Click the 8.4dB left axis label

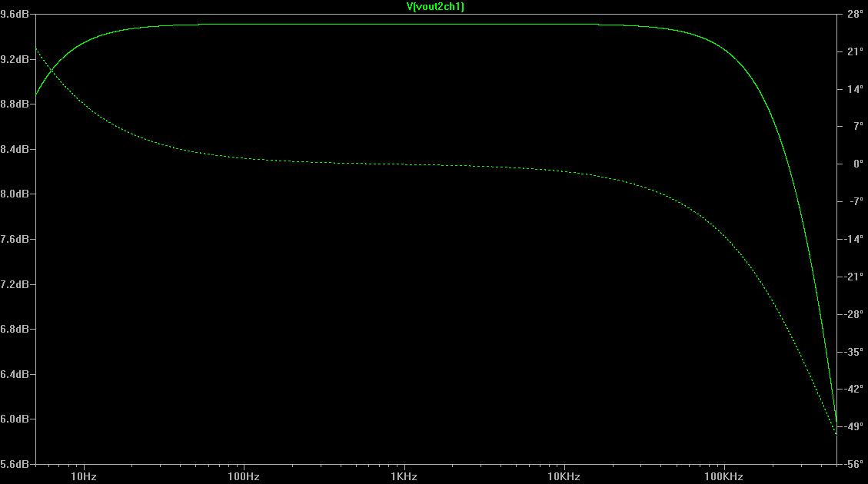15,149
